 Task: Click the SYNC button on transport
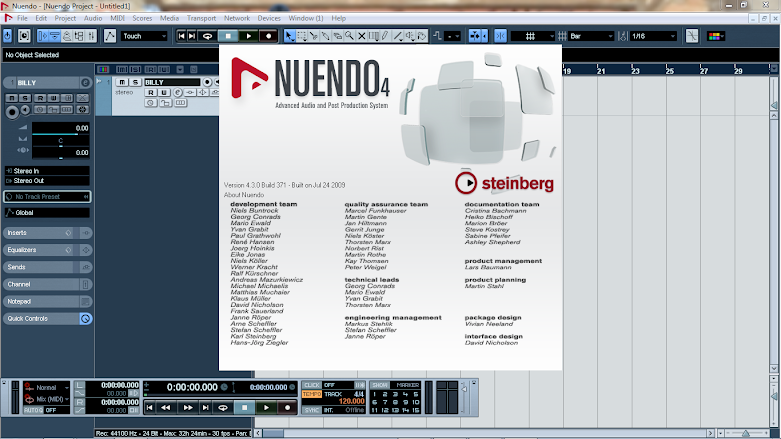pos(311,410)
